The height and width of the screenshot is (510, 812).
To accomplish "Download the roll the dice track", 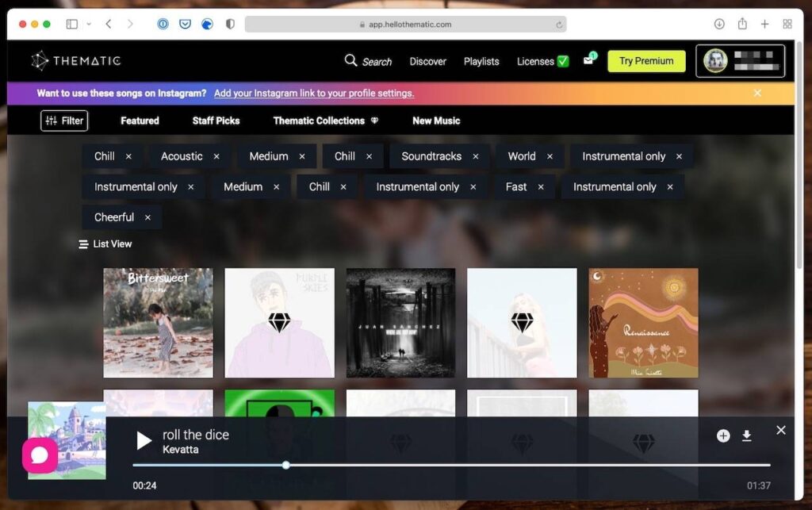I will tap(746, 436).
